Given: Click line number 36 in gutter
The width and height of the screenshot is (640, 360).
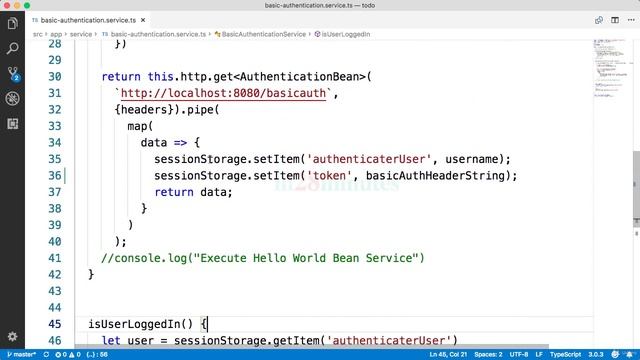Looking at the screenshot, I should coord(55,176).
